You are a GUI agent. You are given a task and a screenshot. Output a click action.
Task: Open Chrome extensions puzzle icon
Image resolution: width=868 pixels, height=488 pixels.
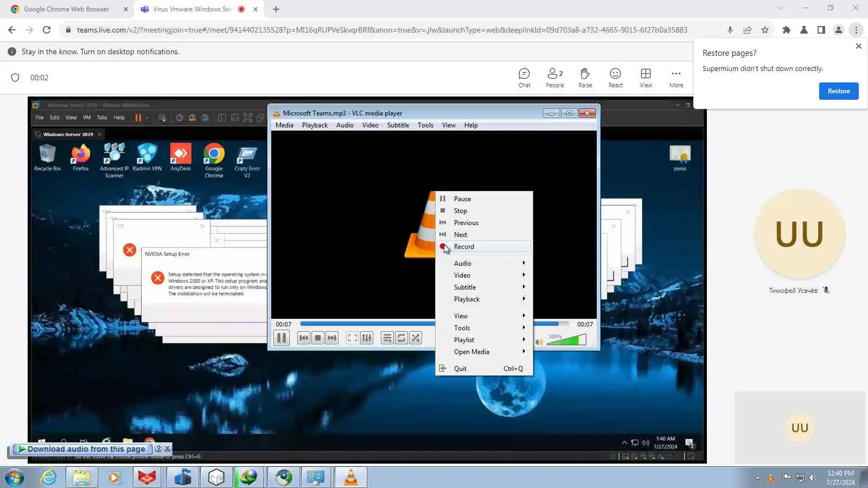[787, 30]
